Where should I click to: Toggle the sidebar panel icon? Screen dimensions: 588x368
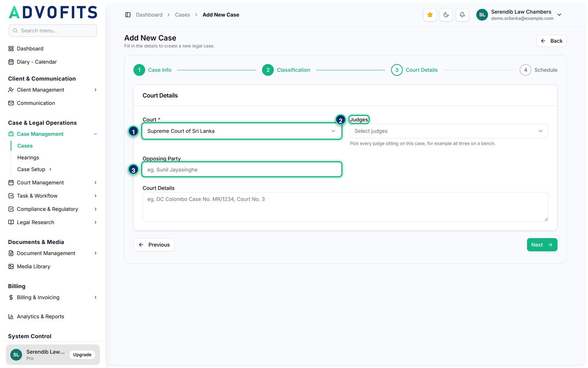pos(128,15)
